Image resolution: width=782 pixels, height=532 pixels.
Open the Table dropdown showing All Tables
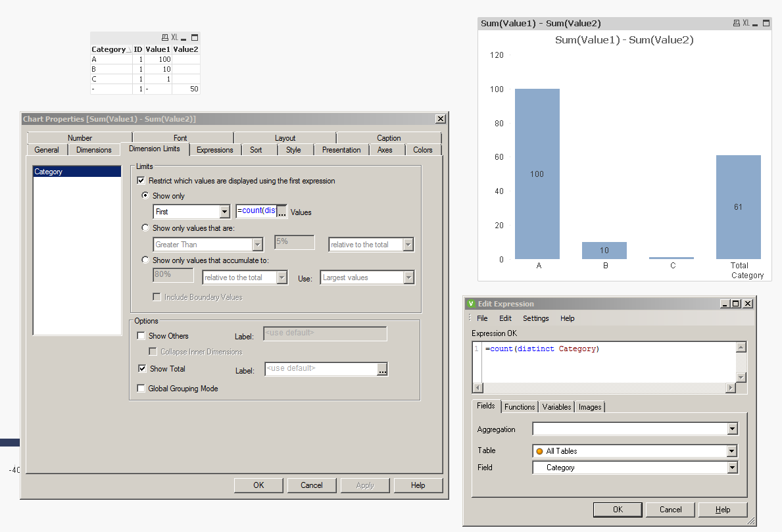(x=731, y=451)
